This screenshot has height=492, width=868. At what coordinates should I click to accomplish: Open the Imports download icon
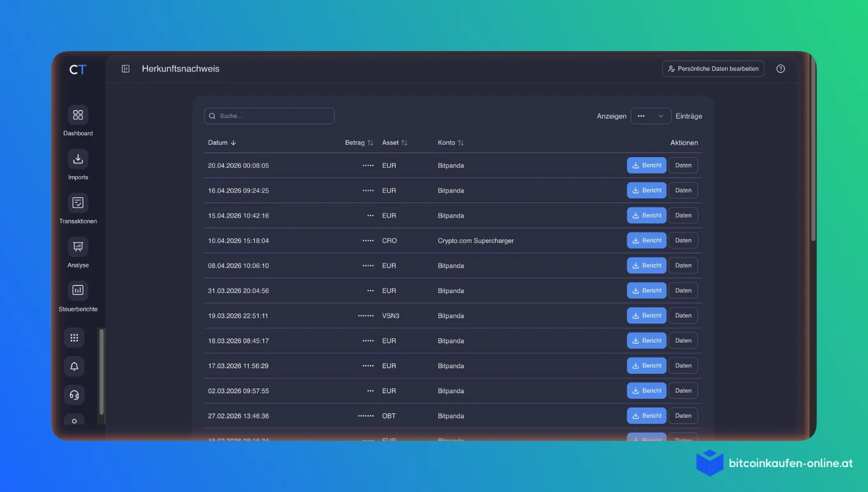point(78,159)
